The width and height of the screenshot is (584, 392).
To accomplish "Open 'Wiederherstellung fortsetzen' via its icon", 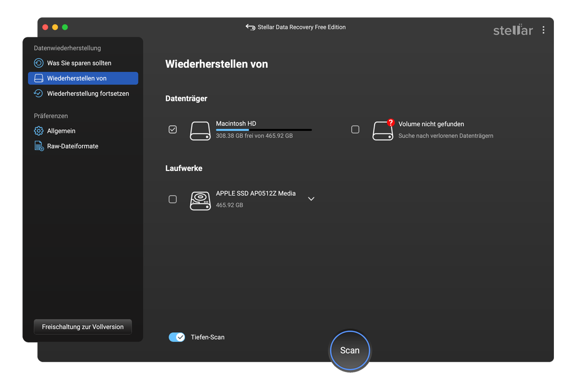I will click(x=38, y=93).
